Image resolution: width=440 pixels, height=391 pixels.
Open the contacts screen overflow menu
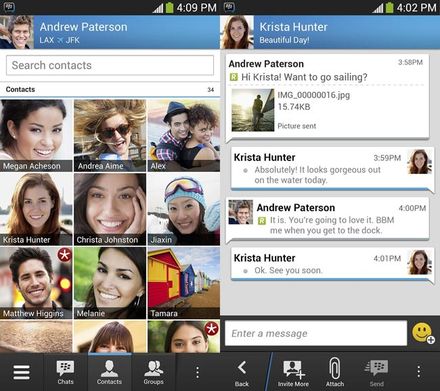pos(198,372)
